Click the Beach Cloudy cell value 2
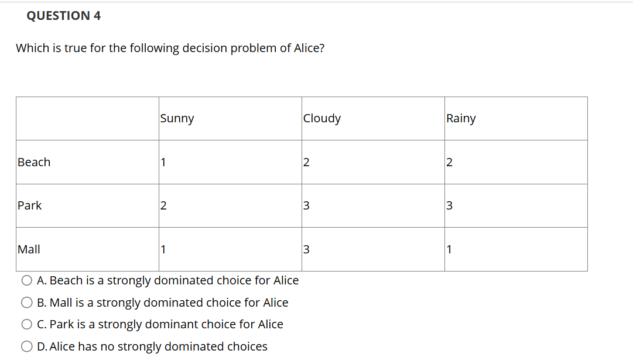 pyautogui.click(x=306, y=162)
